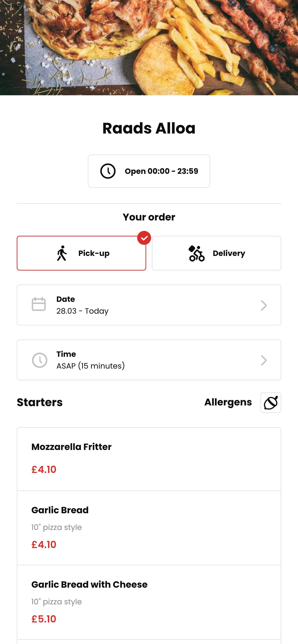298x644 pixels.
Task: Open the allergens nut icon button
Action: (271, 402)
